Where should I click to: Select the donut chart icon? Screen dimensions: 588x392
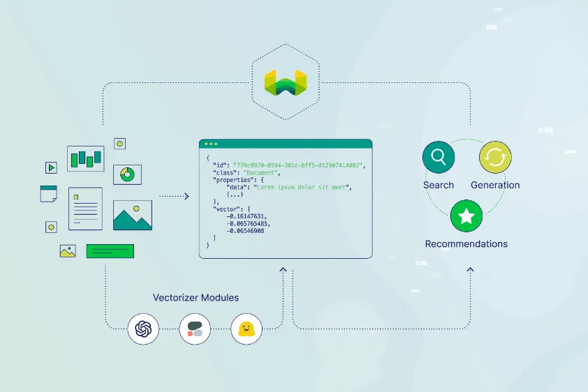pyautogui.click(x=128, y=174)
